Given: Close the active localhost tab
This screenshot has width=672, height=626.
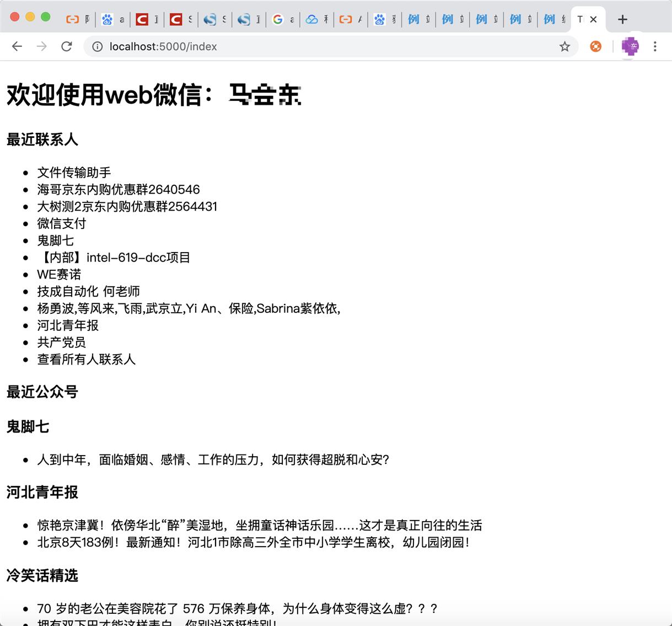Looking at the screenshot, I should 593,19.
